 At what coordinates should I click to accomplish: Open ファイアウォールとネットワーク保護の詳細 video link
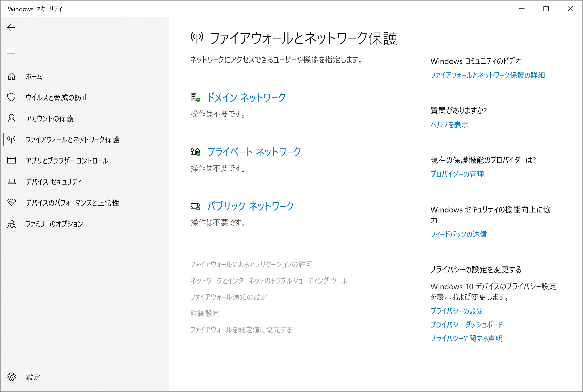[x=488, y=76]
